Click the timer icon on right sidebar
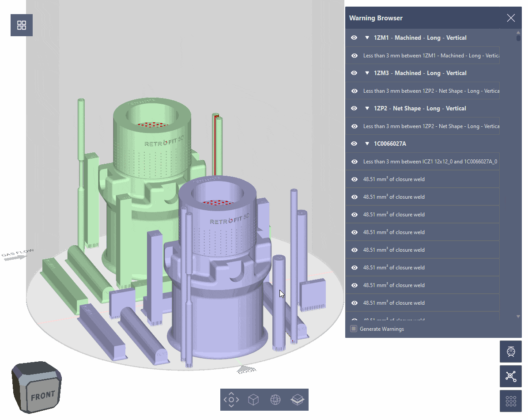This screenshot has width=528, height=420. click(511, 352)
